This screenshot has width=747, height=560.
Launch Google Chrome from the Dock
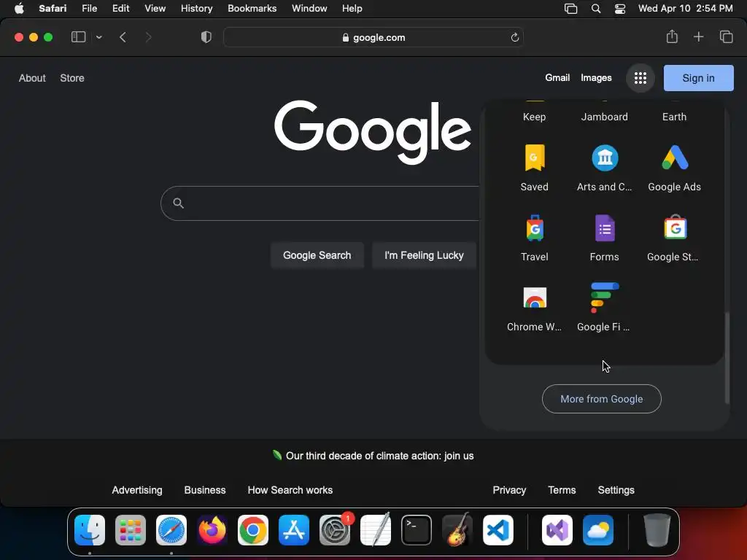pos(253,530)
